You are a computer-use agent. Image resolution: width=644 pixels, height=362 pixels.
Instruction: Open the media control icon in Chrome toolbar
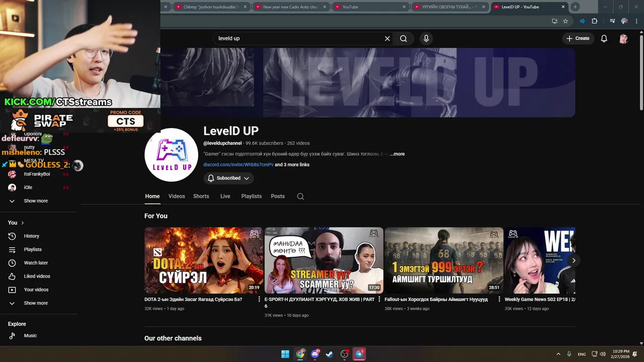pos(612,21)
